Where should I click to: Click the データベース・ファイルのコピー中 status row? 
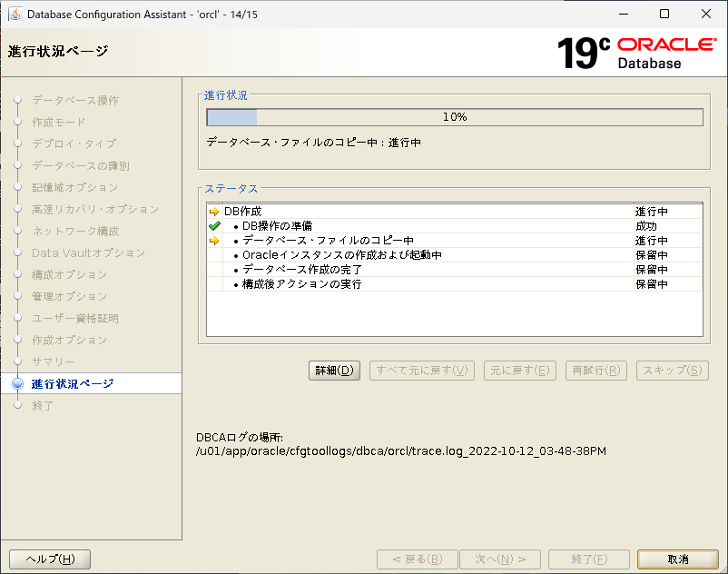pos(455,241)
